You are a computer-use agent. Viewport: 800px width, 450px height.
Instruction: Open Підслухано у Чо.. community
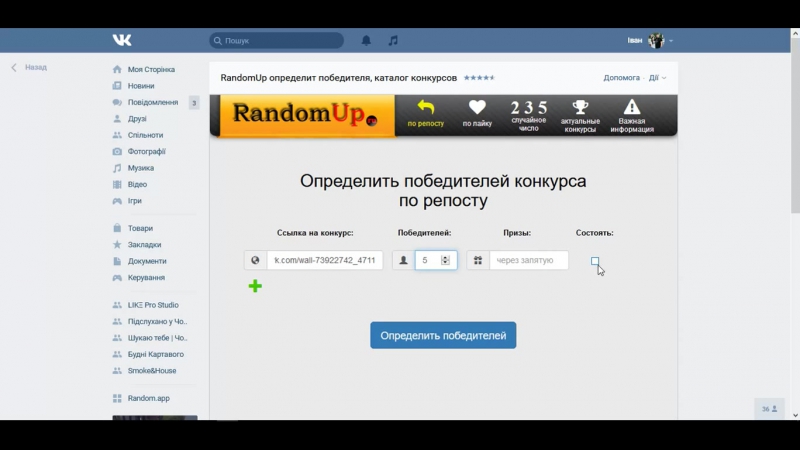pyautogui.click(x=157, y=321)
